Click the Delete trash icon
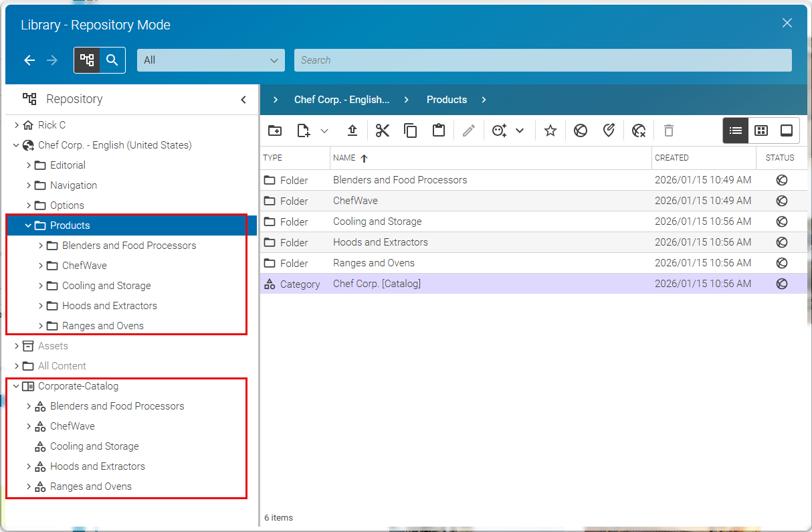This screenshot has width=812, height=532. point(669,130)
